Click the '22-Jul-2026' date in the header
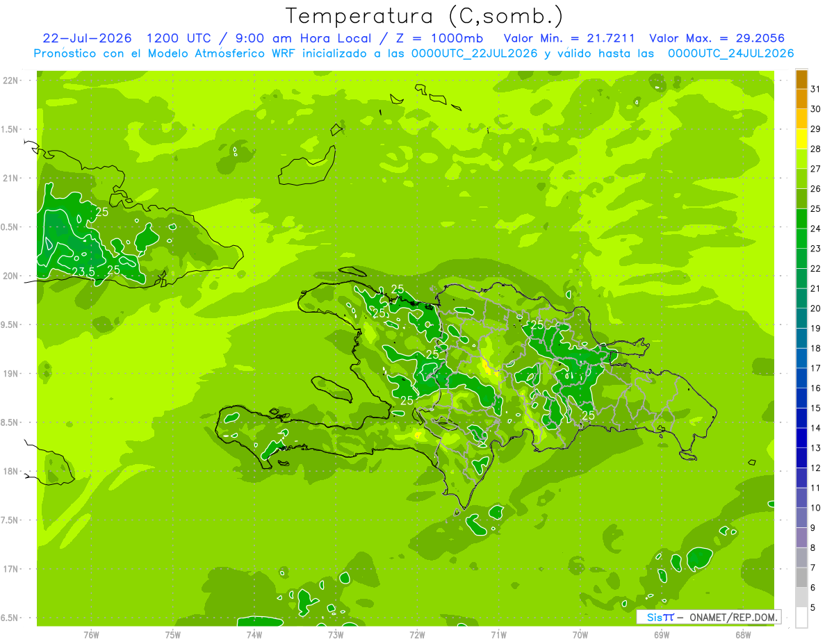This screenshot has height=644, width=834. (87, 38)
